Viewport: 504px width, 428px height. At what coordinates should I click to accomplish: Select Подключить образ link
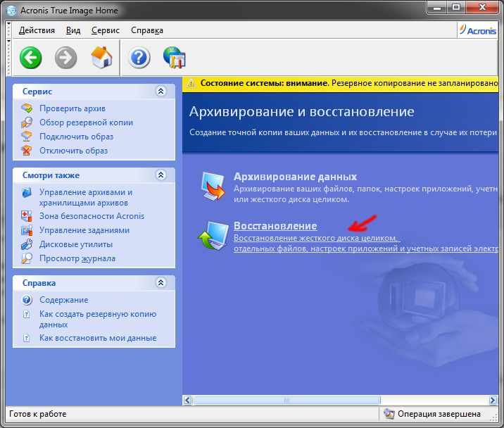pyautogui.click(x=77, y=137)
